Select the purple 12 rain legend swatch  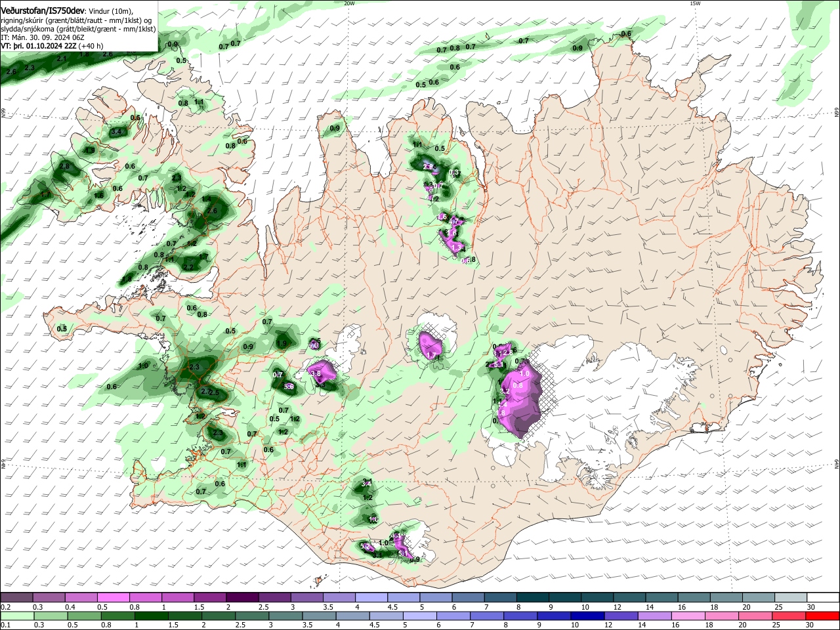coord(621,616)
